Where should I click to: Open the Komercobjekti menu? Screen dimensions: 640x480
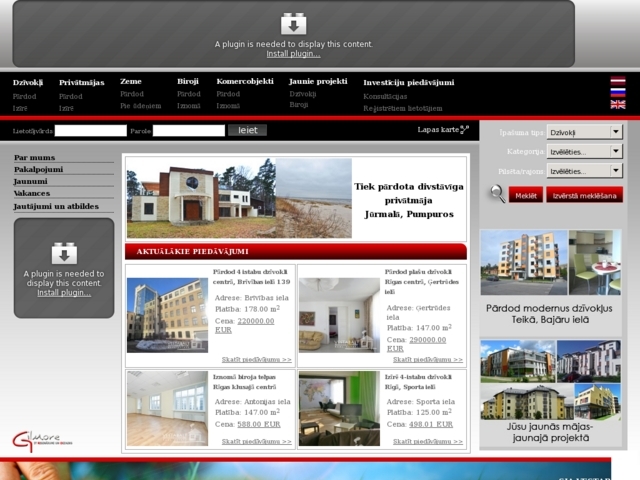(244, 81)
